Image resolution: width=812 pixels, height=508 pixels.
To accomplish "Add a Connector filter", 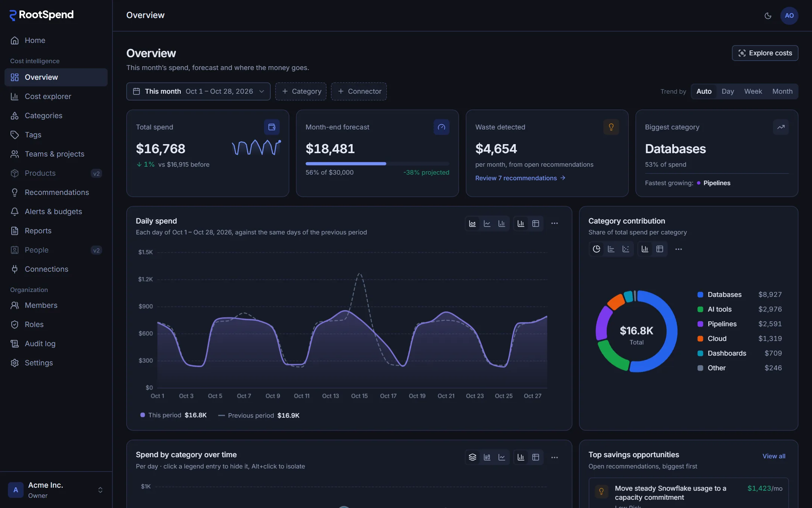I will point(359,91).
